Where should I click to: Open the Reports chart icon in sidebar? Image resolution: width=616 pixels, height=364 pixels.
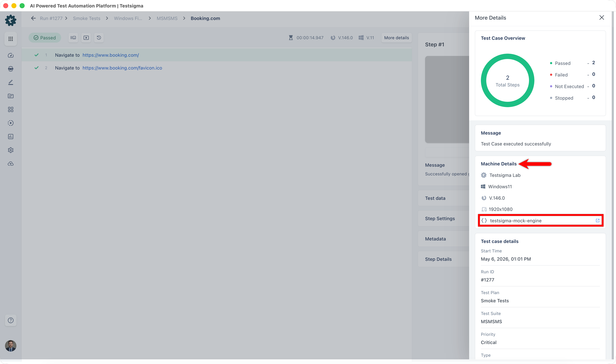click(x=11, y=137)
